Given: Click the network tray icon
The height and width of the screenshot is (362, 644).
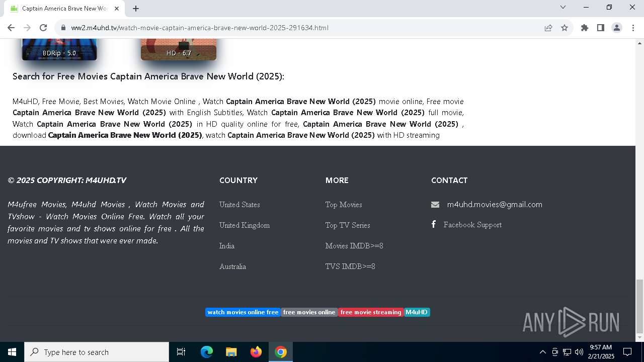Looking at the screenshot, I should click(x=567, y=352).
